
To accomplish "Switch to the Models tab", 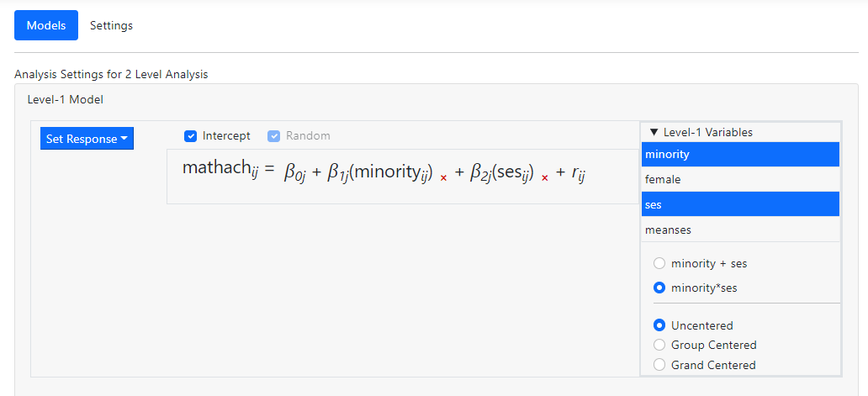I will (x=46, y=25).
